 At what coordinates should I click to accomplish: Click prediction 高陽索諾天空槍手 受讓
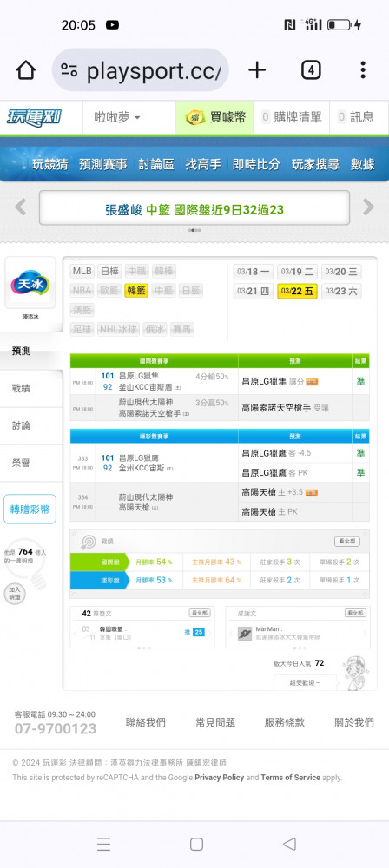(285, 408)
